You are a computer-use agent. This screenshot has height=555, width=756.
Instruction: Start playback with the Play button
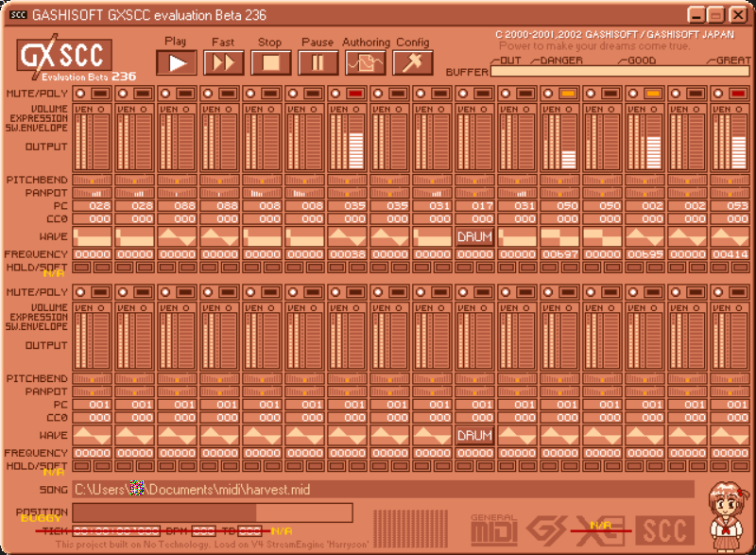[x=177, y=62]
